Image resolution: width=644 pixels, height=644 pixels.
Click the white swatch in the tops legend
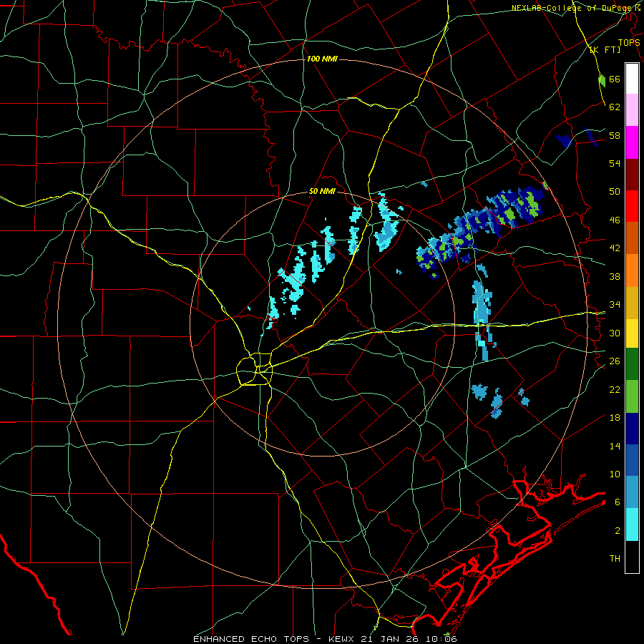coord(632,79)
